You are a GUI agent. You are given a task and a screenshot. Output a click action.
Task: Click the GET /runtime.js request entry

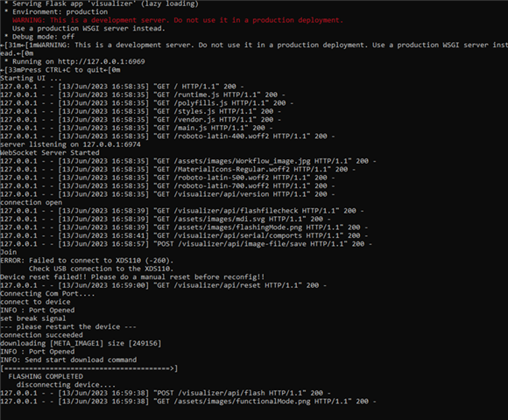tap(143, 94)
